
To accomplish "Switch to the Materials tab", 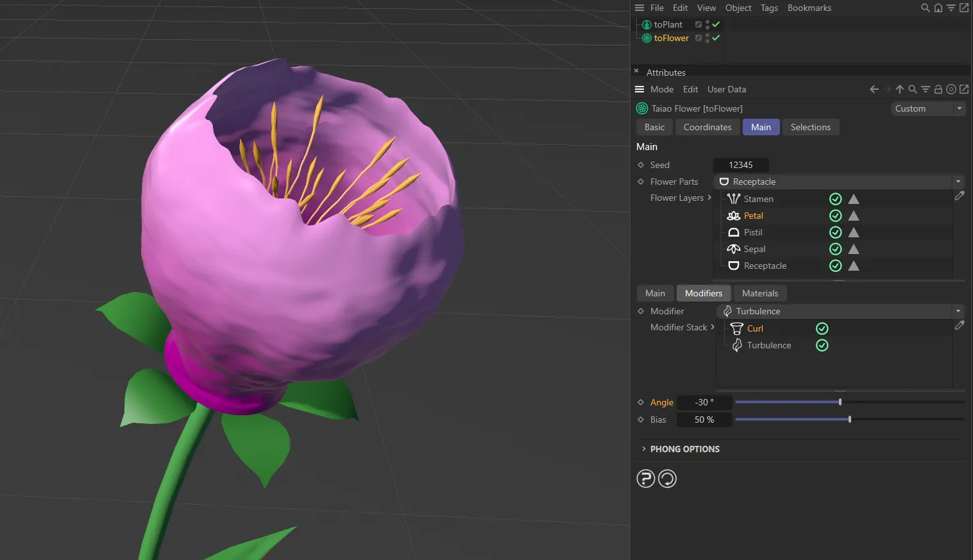I will click(x=760, y=293).
